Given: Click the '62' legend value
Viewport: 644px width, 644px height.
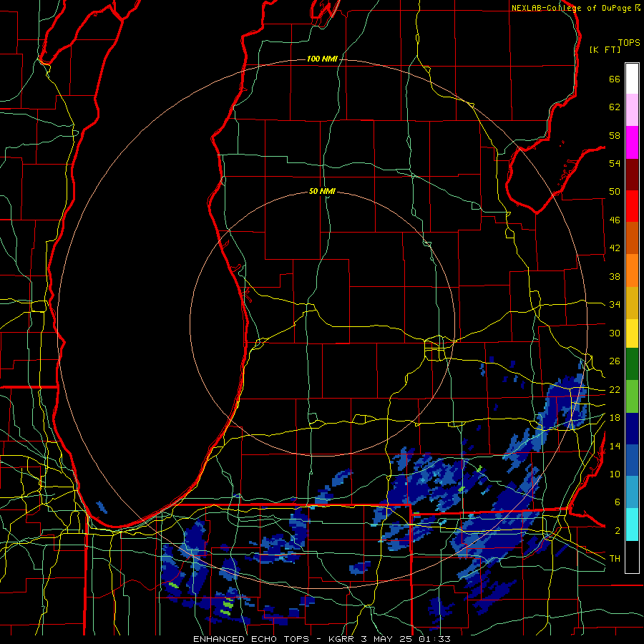Looking at the screenshot, I should pos(615,107).
